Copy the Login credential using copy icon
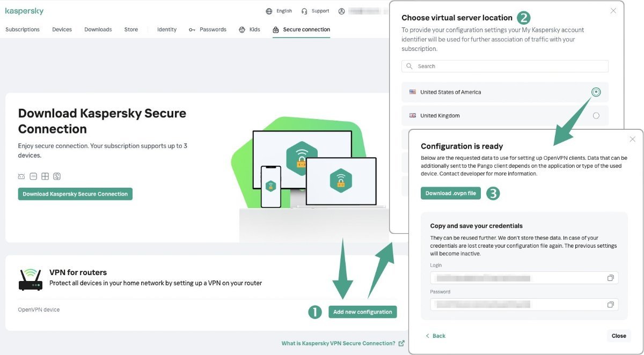Image resolution: width=644 pixels, height=355 pixels. pyautogui.click(x=610, y=278)
